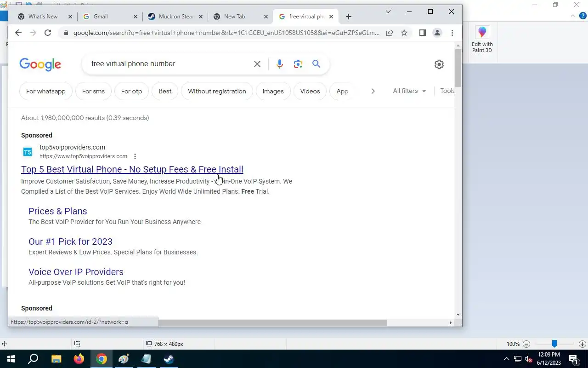Click into the Google search box
Screen dimensions: 588x368
[170, 64]
